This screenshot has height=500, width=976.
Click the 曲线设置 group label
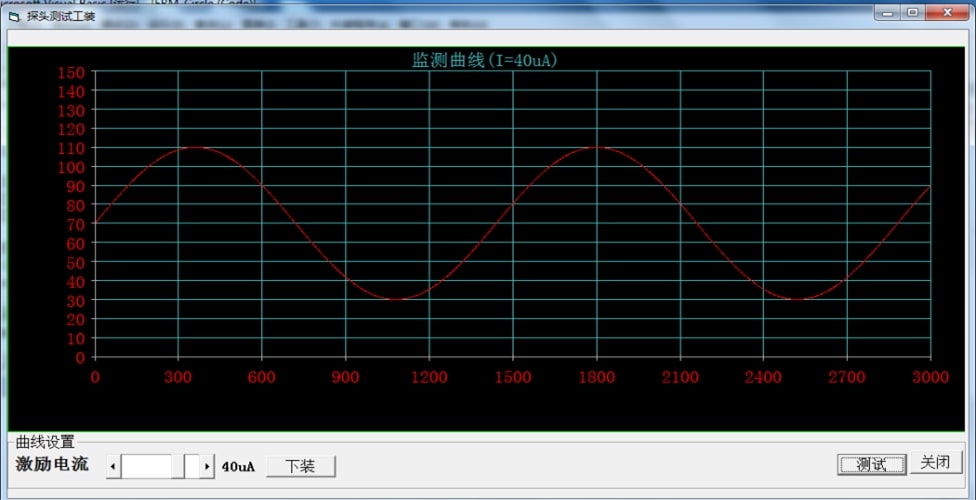click(x=45, y=442)
